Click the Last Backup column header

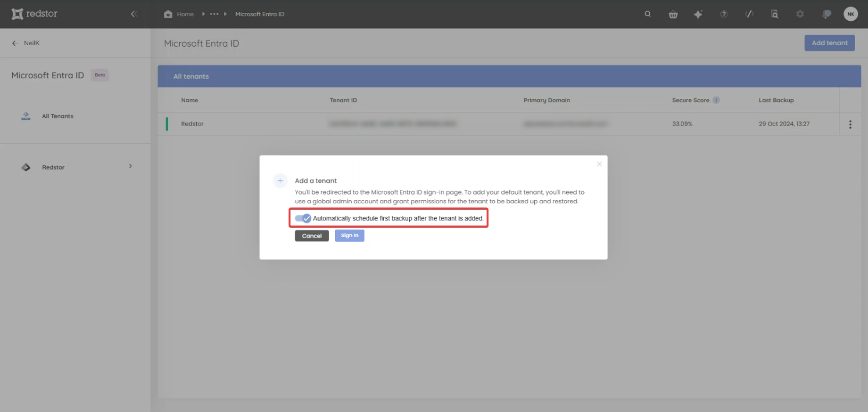point(776,100)
